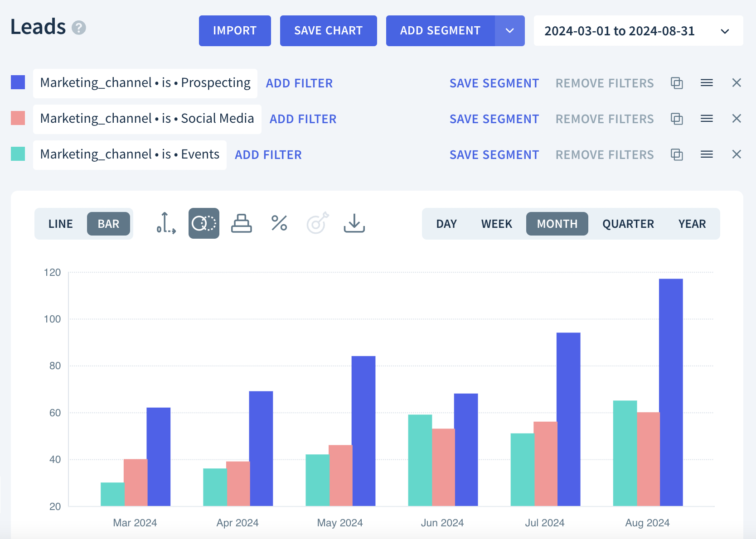Viewport: 756px width, 539px height.
Task: Click the Jun 2024 Events teal bar
Action: pyautogui.click(x=420, y=460)
